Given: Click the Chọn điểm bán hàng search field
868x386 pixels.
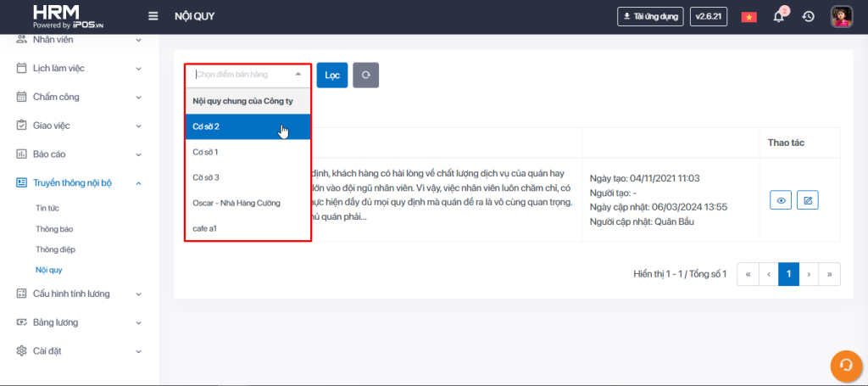Looking at the screenshot, I should [x=242, y=75].
